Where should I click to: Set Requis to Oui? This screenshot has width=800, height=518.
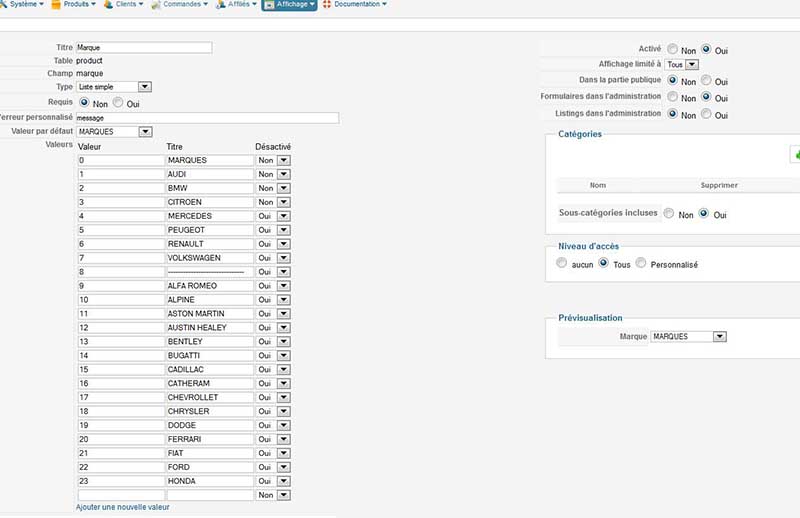pos(118,102)
